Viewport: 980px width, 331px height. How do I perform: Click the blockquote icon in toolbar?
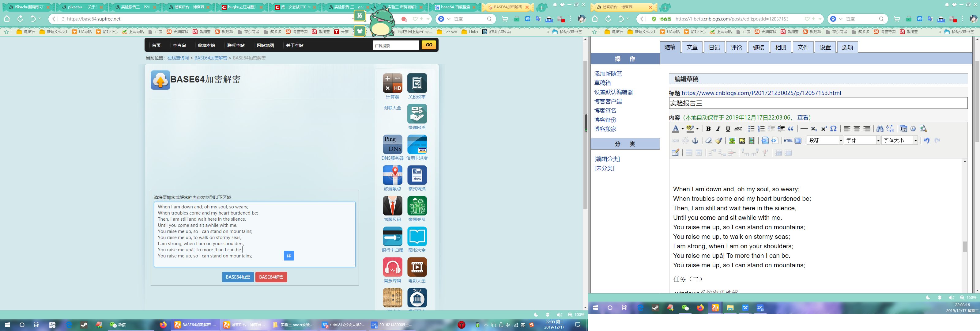[x=791, y=129]
